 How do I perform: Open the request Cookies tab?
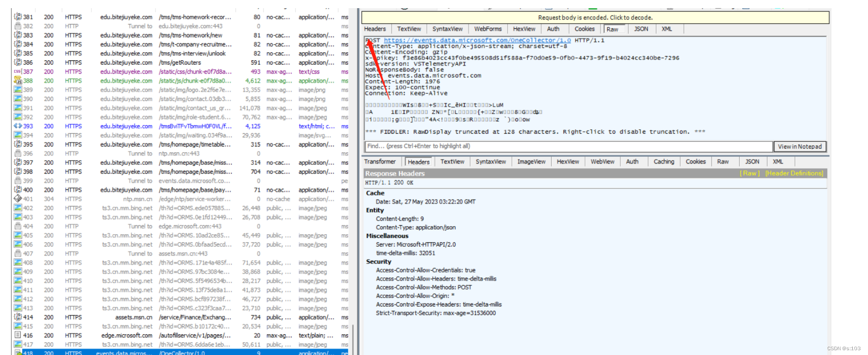coord(585,29)
